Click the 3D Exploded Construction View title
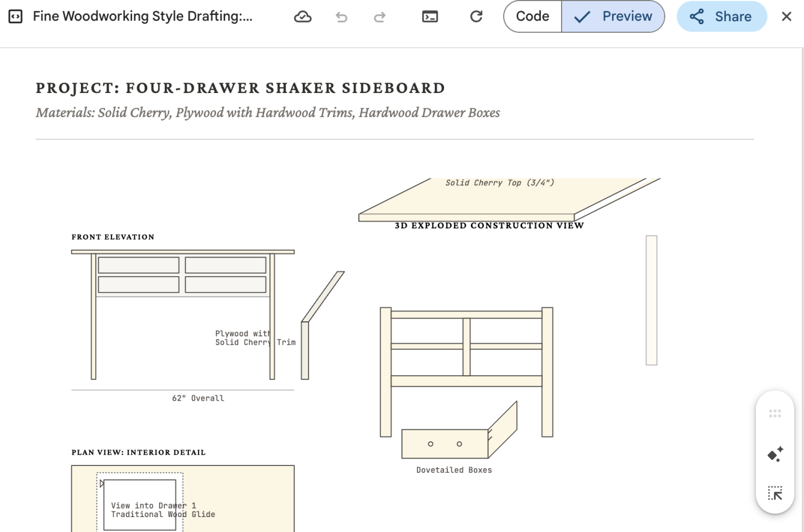This screenshot has width=804, height=532. [489, 226]
